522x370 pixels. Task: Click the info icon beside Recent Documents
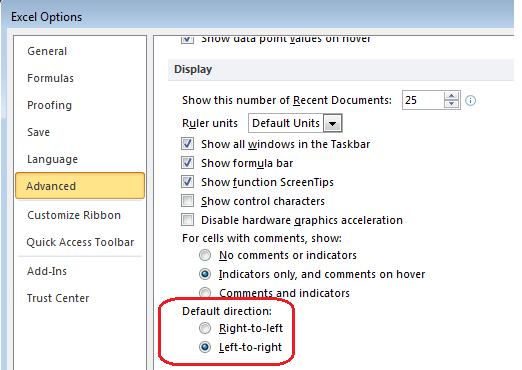(x=470, y=100)
